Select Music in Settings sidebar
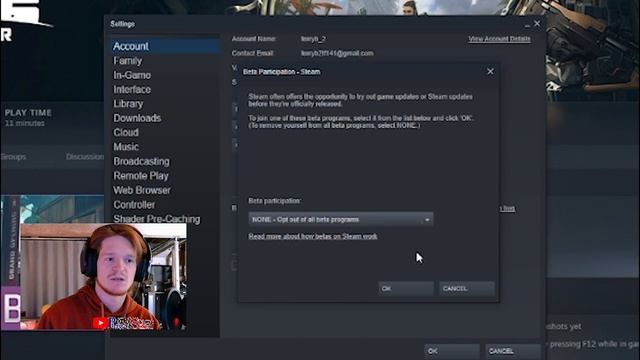The image size is (640, 360). pyautogui.click(x=126, y=147)
